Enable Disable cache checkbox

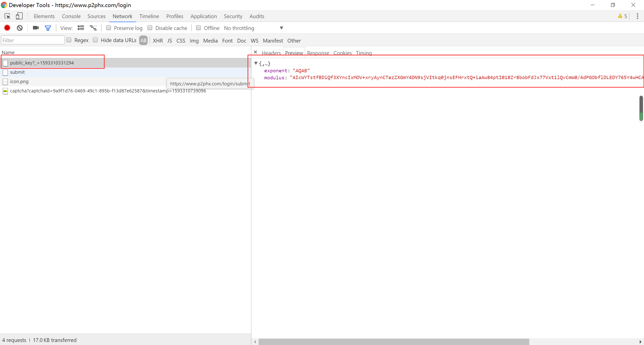tap(150, 28)
